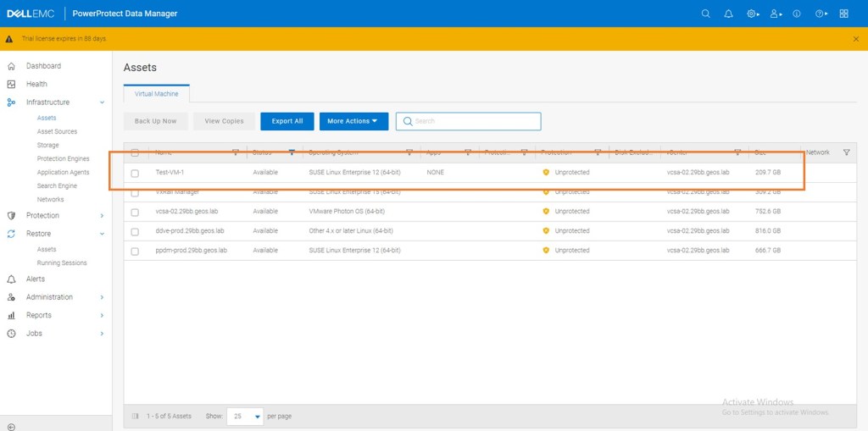Open the settings gear menu
This screenshot has width=868, height=431.
pos(752,14)
